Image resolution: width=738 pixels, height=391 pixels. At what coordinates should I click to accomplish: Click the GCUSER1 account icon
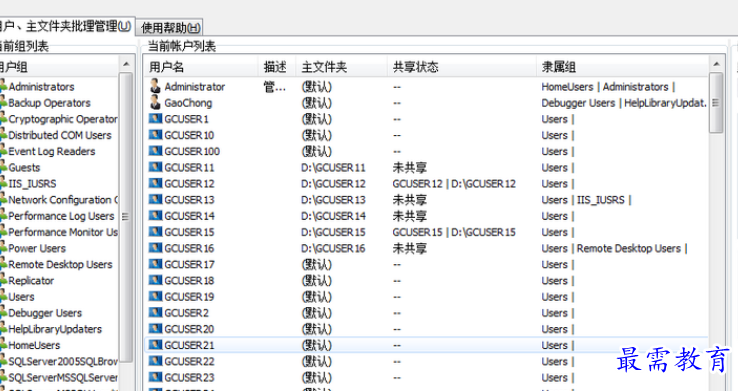(x=155, y=119)
